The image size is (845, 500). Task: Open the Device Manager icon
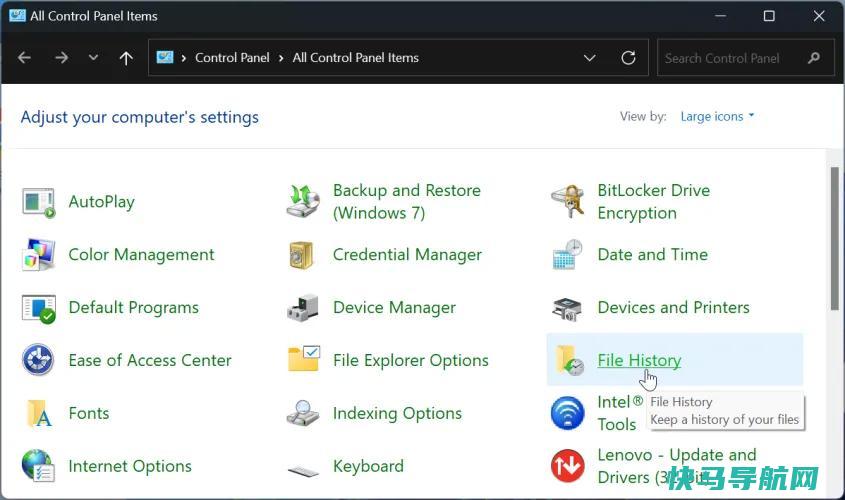[x=303, y=308]
